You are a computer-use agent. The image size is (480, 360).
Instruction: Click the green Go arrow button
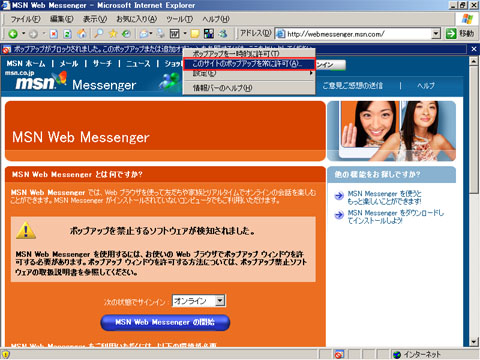tap(451, 34)
